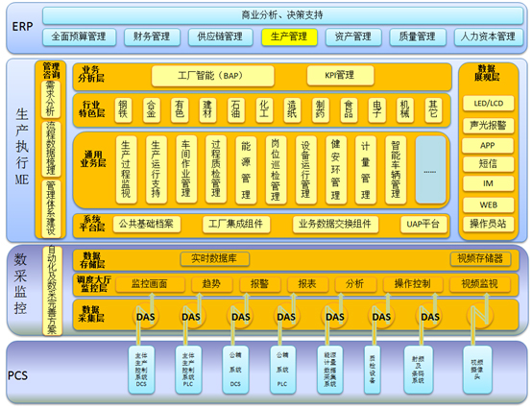Viewport: 532px width, 408px height.
Task: Open the 视频监视 box
Action: click(x=480, y=284)
